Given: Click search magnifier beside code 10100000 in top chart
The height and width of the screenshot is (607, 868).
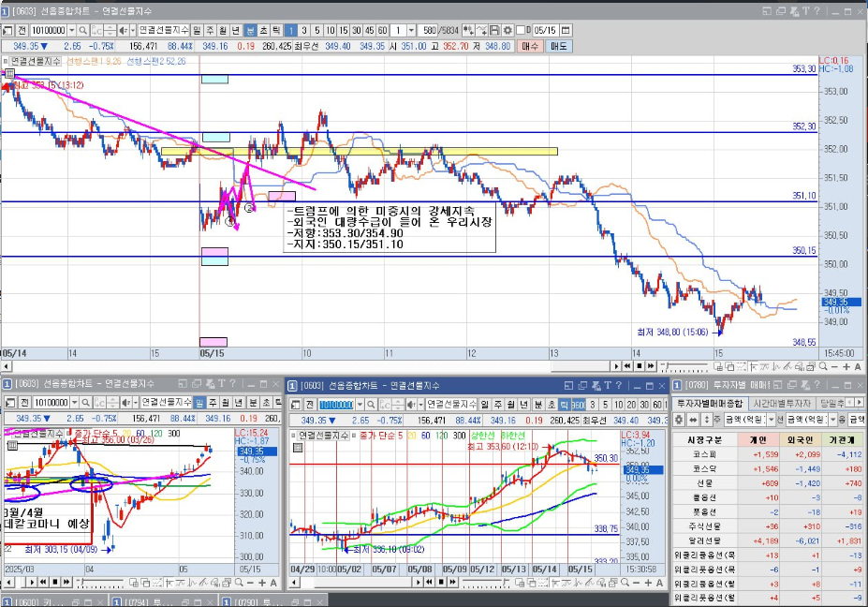Looking at the screenshot, I should tap(83, 31).
